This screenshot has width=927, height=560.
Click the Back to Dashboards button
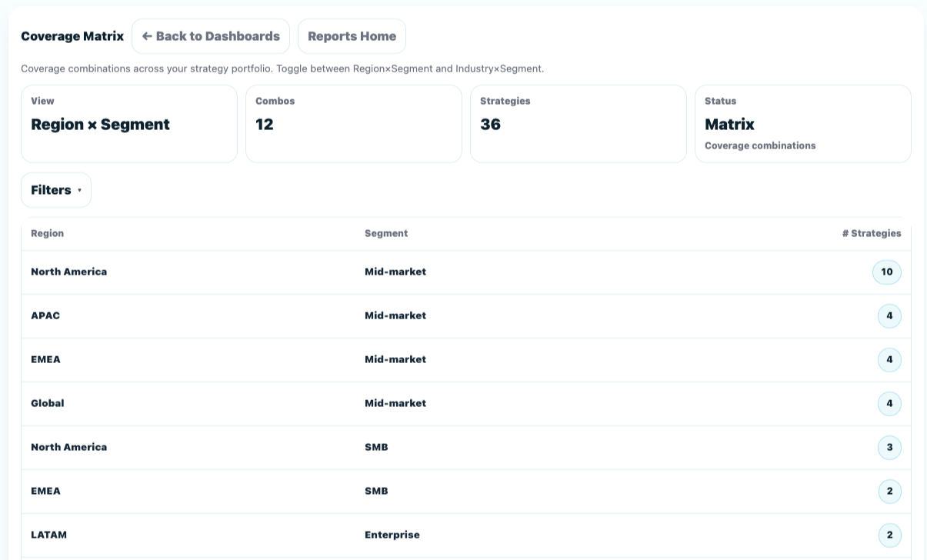(211, 36)
